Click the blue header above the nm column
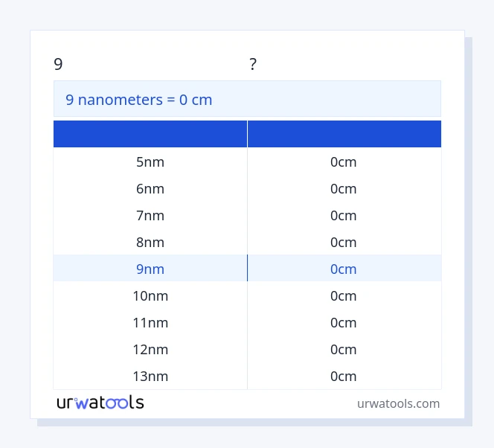Screen dimensions: 494x448 150,134
